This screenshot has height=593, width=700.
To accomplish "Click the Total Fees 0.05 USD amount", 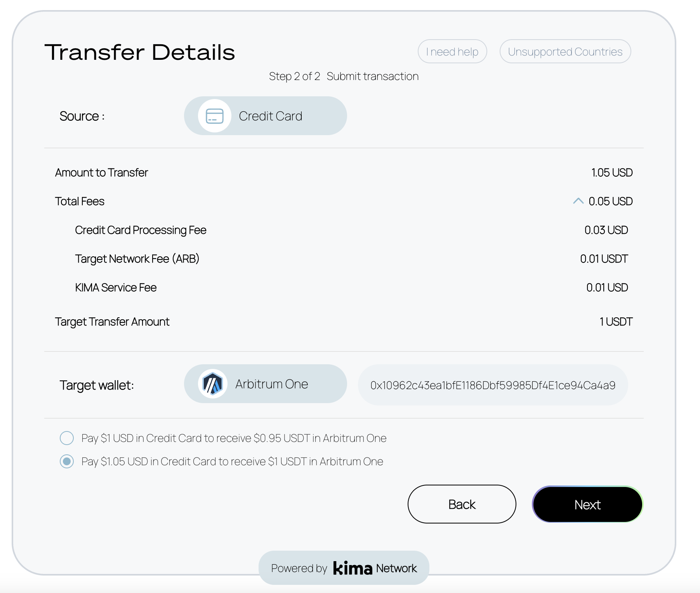I will point(610,201).
